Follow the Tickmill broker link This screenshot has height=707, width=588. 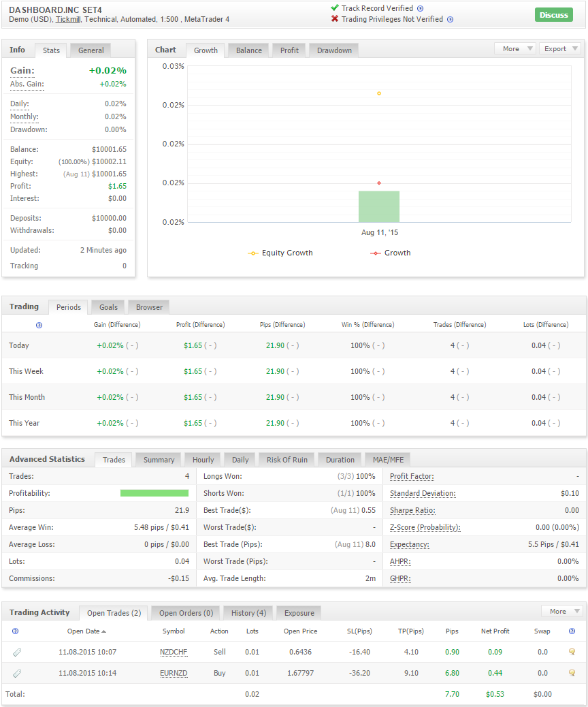68,19
